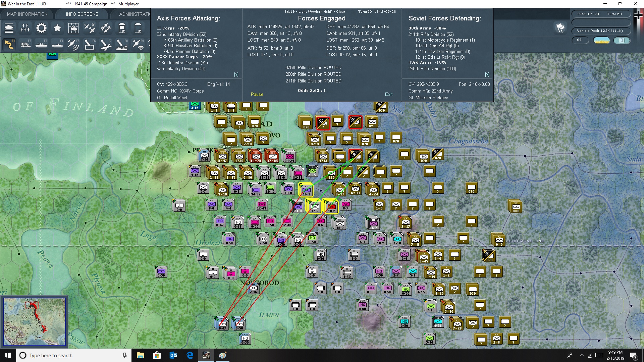Screen dimensions: 644x362
Task: Open the production gear icon
Action: pos(41,28)
